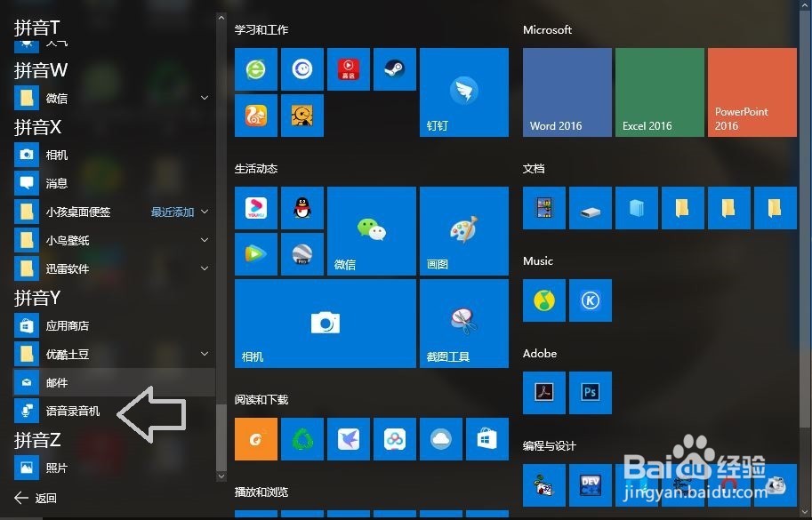Click the Microsoft tile group title
Screen dimensions: 812x520
tap(547, 30)
